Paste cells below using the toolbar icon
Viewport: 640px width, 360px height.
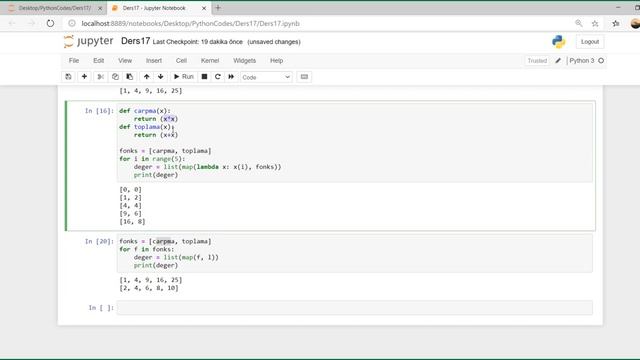point(130,77)
